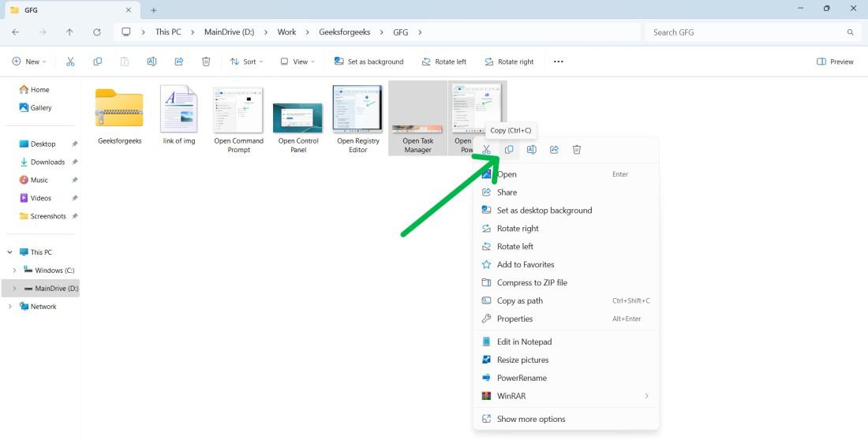The width and height of the screenshot is (868, 444).
Task: Click the MainDrive (D:) breadcrumb
Action: pyautogui.click(x=229, y=32)
